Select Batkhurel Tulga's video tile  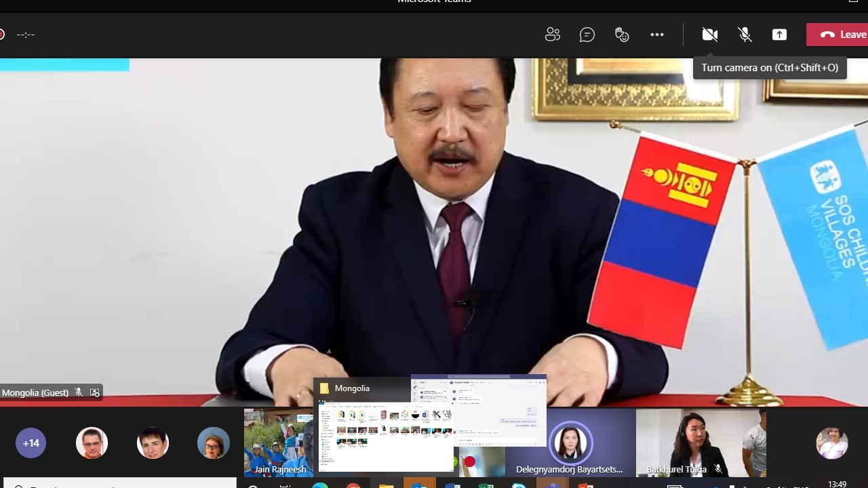700,442
